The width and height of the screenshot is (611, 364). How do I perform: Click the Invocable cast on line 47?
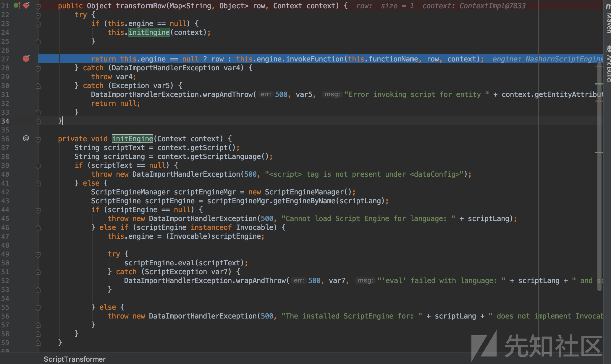pyautogui.click(x=188, y=236)
